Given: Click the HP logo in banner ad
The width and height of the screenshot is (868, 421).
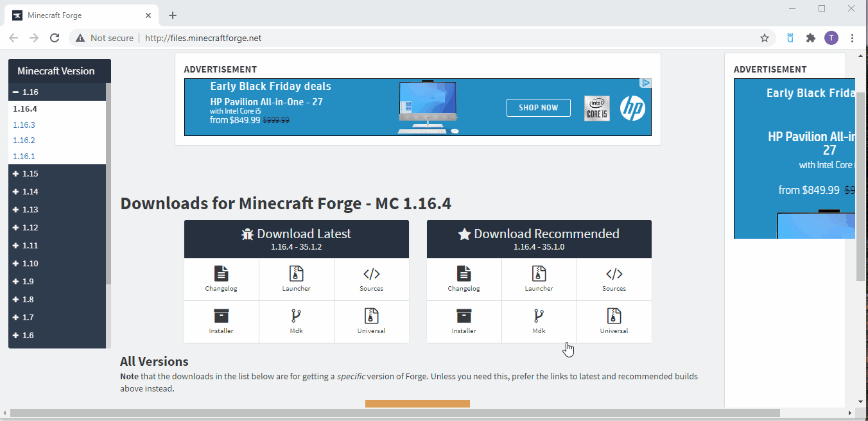Looking at the screenshot, I should 632,108.
